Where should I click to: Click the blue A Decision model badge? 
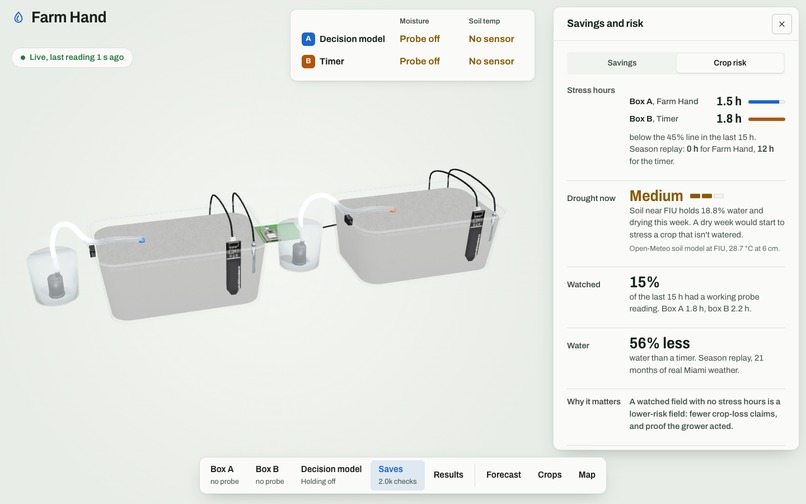[x=308, y=39]
